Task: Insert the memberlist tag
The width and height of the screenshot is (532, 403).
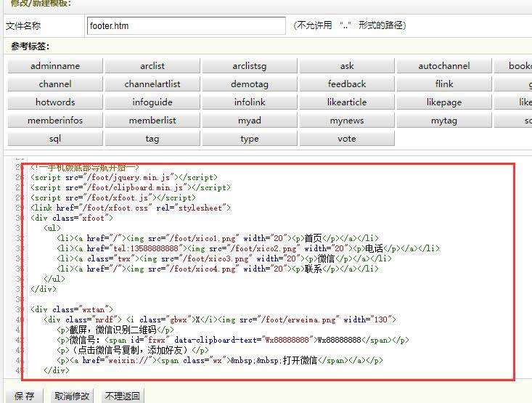Action: pos(152,121)
